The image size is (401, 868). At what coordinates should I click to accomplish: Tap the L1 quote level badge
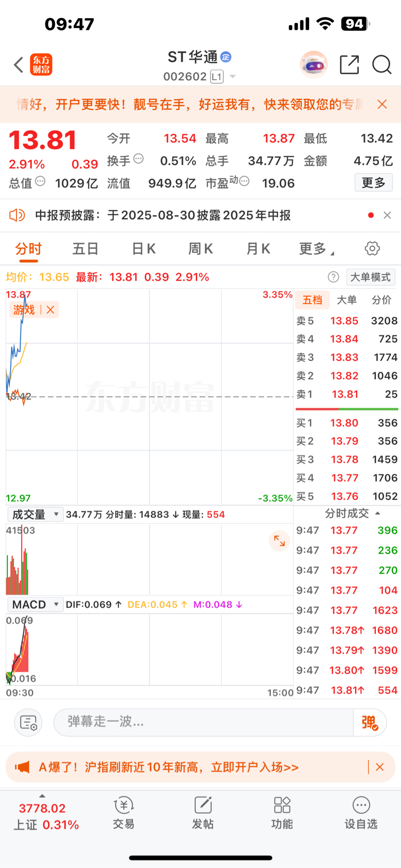[217, 77]
